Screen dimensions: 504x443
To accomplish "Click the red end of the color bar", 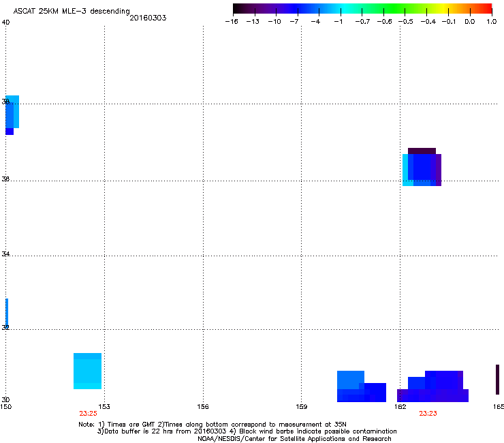I will pos(486,8).
